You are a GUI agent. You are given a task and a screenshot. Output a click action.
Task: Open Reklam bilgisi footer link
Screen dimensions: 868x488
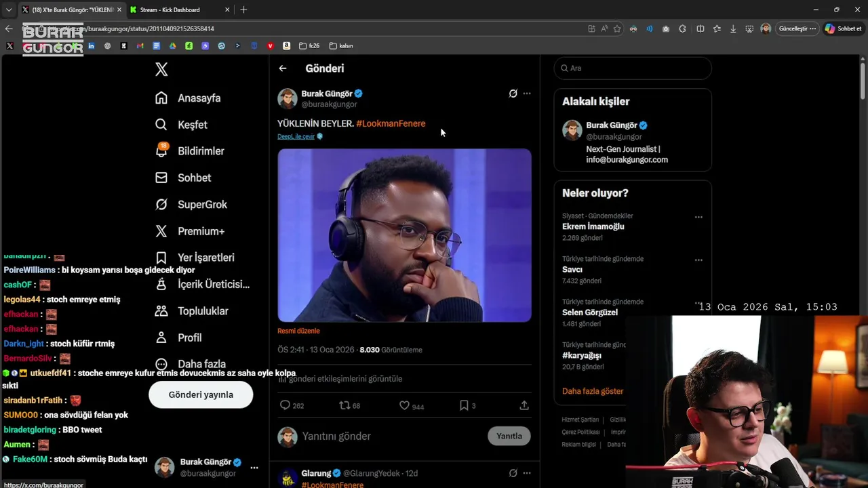578,445
